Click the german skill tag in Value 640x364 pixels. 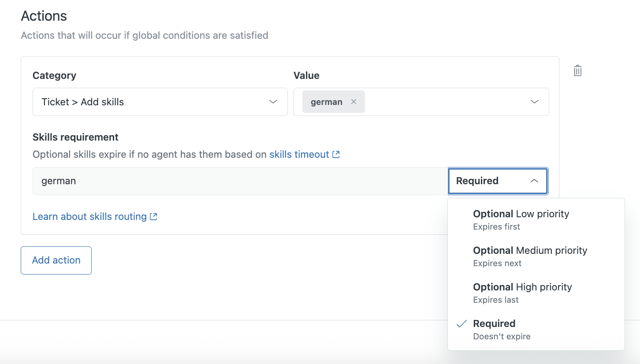(326, 102)
